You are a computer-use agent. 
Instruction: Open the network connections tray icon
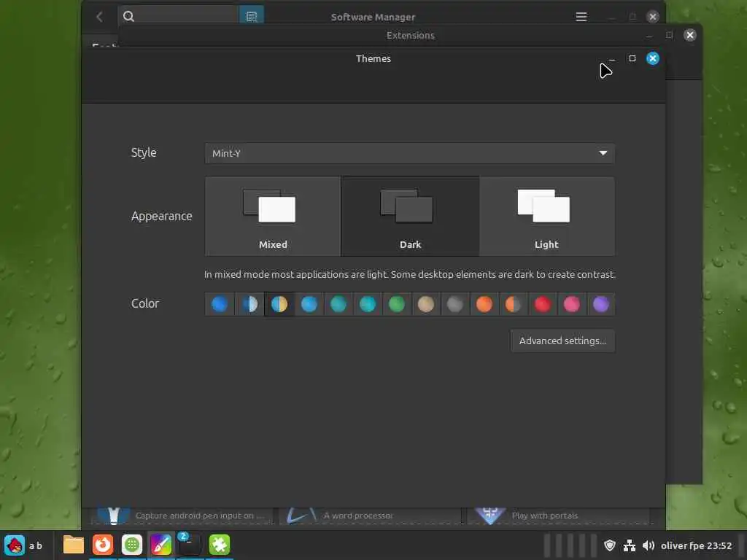[x=630, y=545]
